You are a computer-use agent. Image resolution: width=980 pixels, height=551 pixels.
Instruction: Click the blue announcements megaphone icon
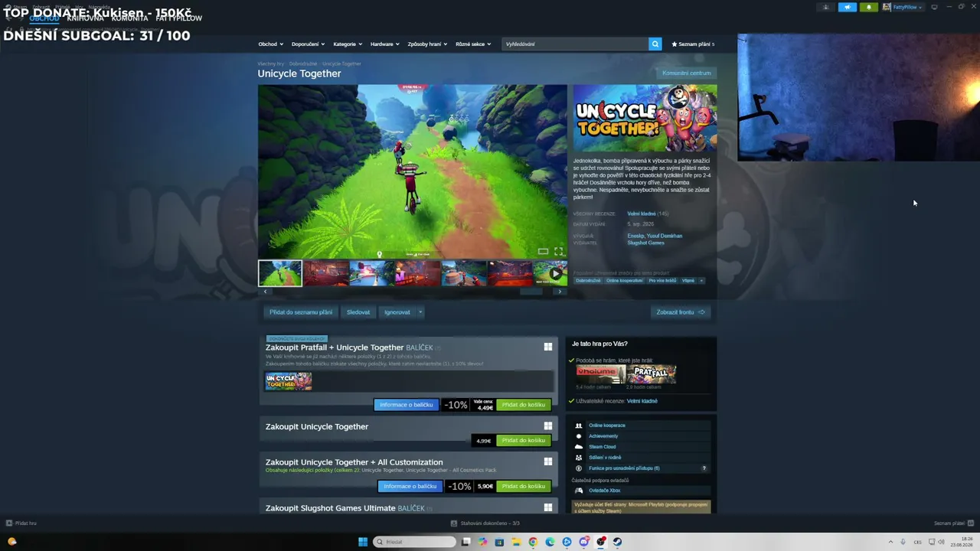[848, 7]
